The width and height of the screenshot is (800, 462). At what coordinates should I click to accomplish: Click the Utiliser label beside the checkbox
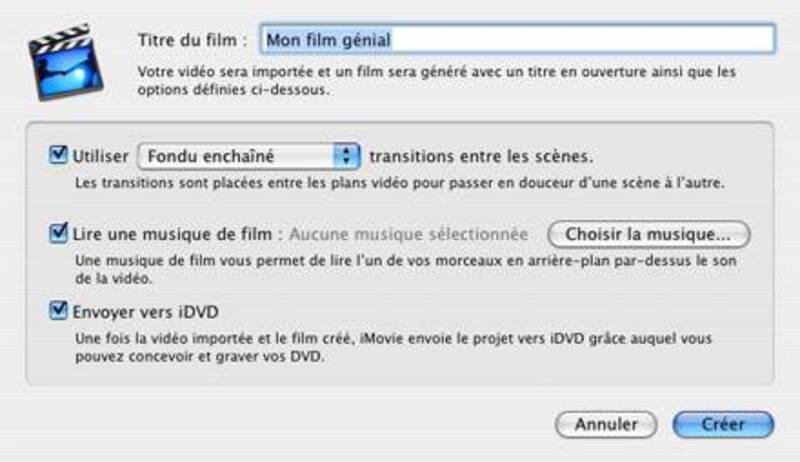(101, 156)
